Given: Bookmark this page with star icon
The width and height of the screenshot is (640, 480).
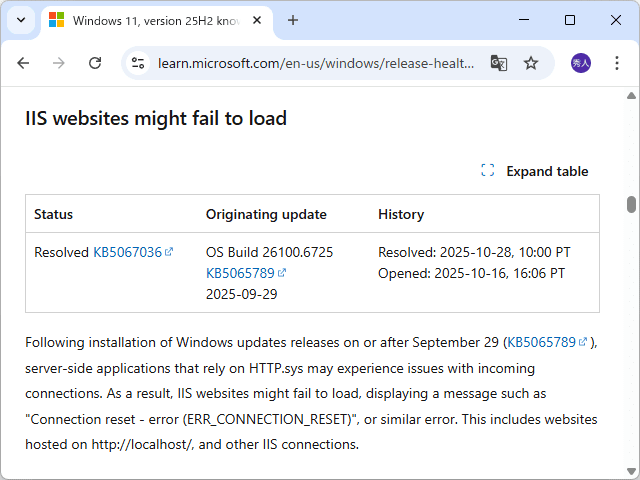Looking at the screenshot, I should pos(531,63).
